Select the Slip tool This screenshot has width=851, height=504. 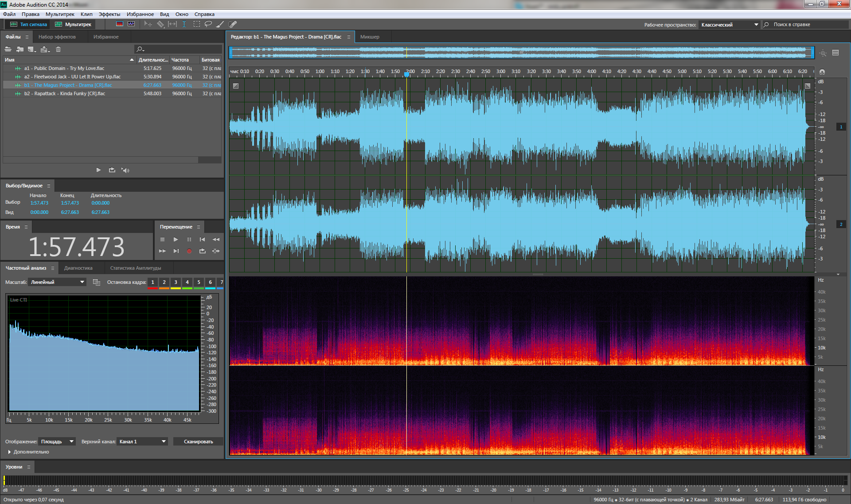pos(172,24)
